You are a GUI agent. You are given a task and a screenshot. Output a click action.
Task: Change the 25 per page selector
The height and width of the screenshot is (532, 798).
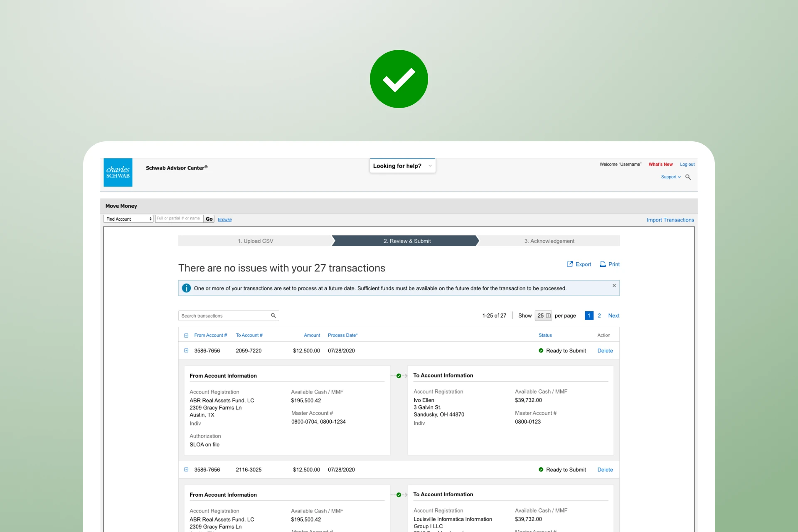(543, 315)
